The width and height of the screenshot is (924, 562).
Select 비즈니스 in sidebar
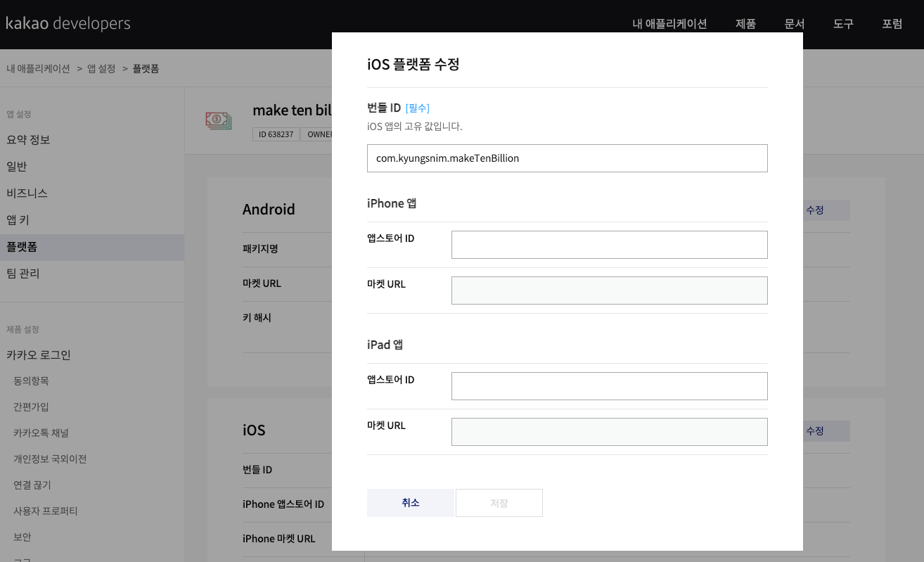click(x=92, y=193)
